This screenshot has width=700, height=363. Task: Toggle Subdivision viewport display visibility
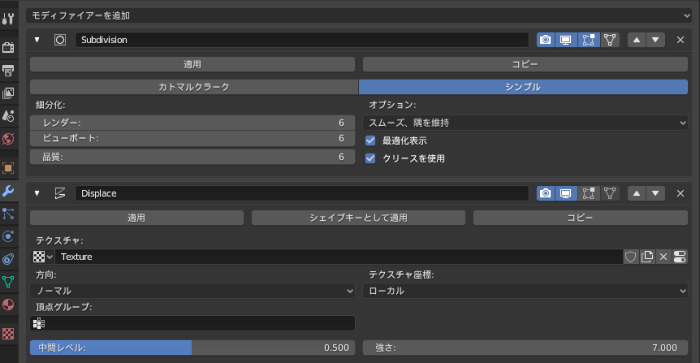[566, 40]
